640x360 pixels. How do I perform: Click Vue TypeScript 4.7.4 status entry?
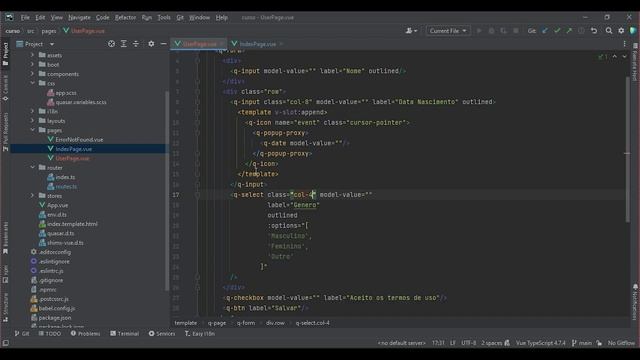coord(540,343)
